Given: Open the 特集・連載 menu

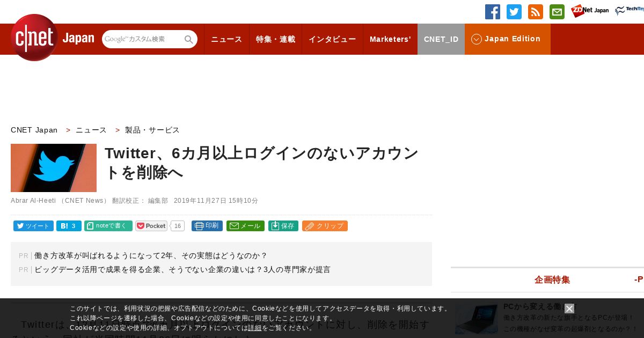Looking at the screenshot, I should point(275,39).
